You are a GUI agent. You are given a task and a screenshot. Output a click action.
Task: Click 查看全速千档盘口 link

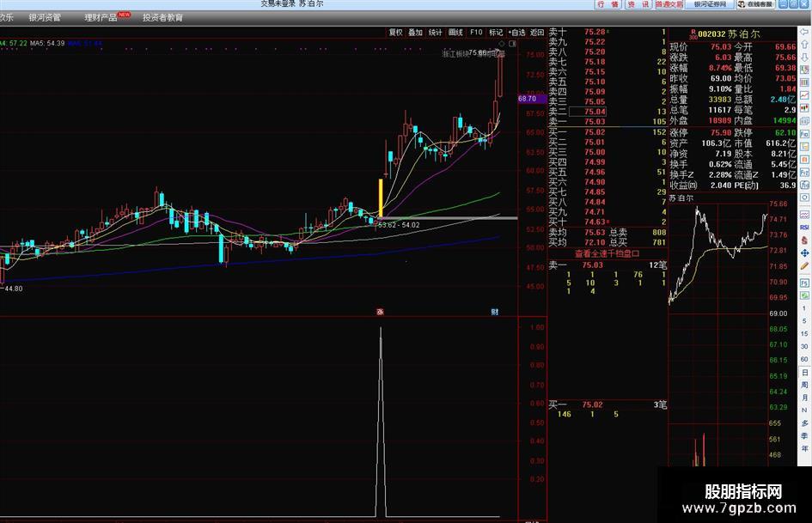point(607,253)
